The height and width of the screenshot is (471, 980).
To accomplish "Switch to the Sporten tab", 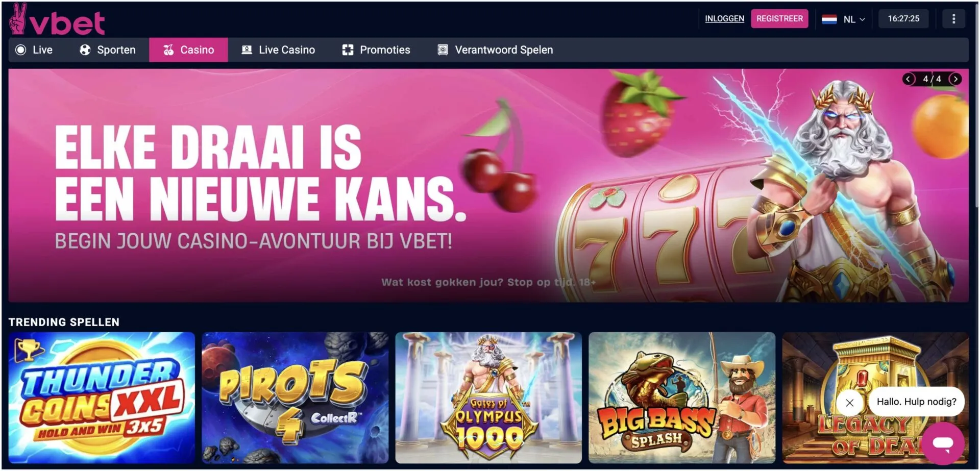I will click(108, 50).
